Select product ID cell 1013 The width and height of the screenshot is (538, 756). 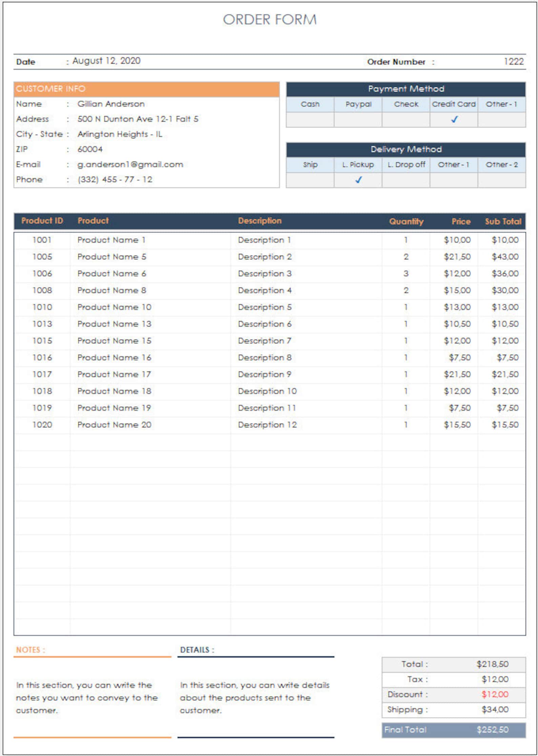click(42, 324)
